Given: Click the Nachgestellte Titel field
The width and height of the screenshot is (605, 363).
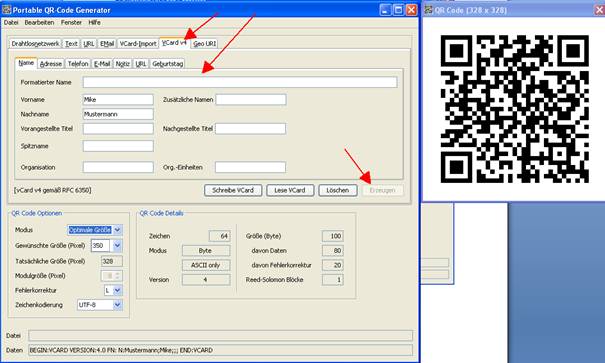Looking at the screenshot, I should pyautogui.click(x=250, y=128).
